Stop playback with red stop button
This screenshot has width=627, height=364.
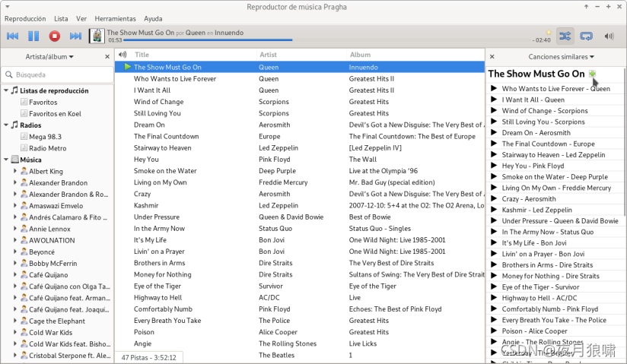(54, 36)
